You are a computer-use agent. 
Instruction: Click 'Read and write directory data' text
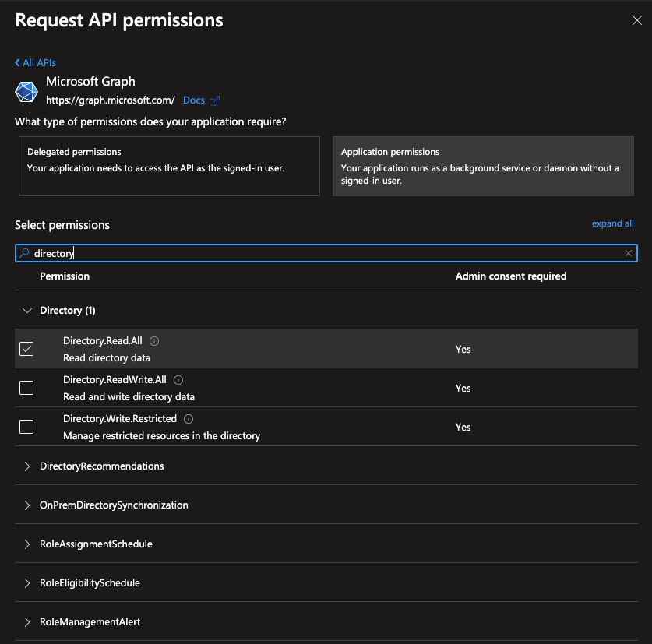click(x=129, y=397)
